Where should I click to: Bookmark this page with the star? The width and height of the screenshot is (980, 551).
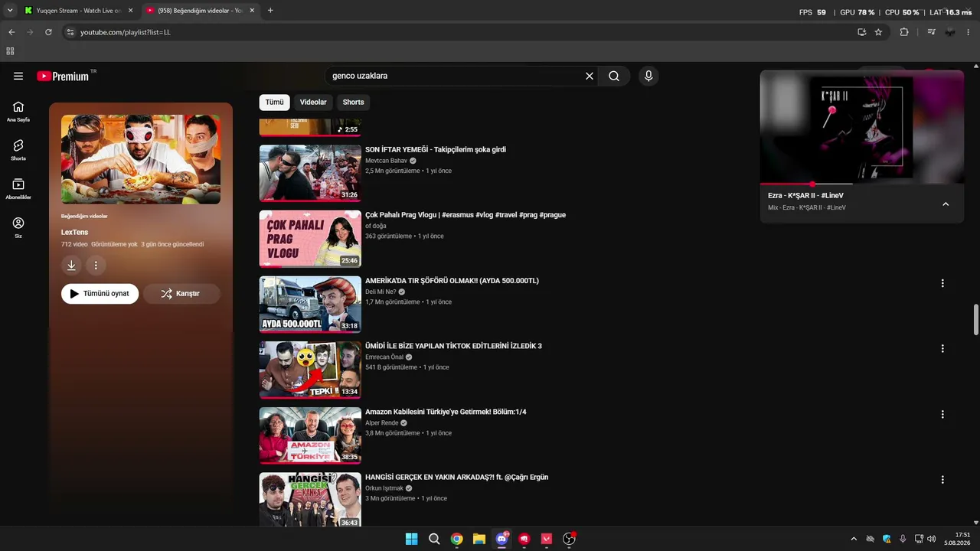coord(878,32)
